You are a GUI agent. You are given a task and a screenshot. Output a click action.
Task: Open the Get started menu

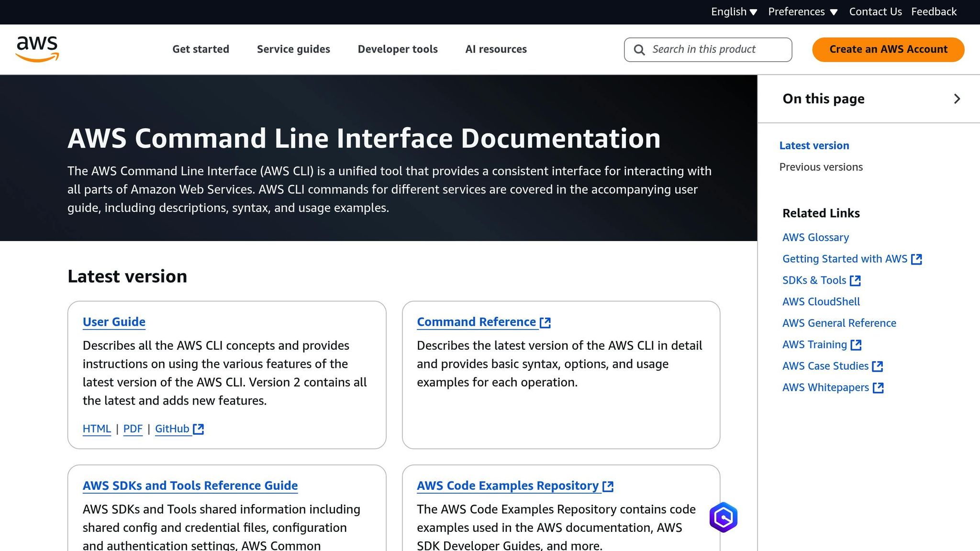pos(201,49)
